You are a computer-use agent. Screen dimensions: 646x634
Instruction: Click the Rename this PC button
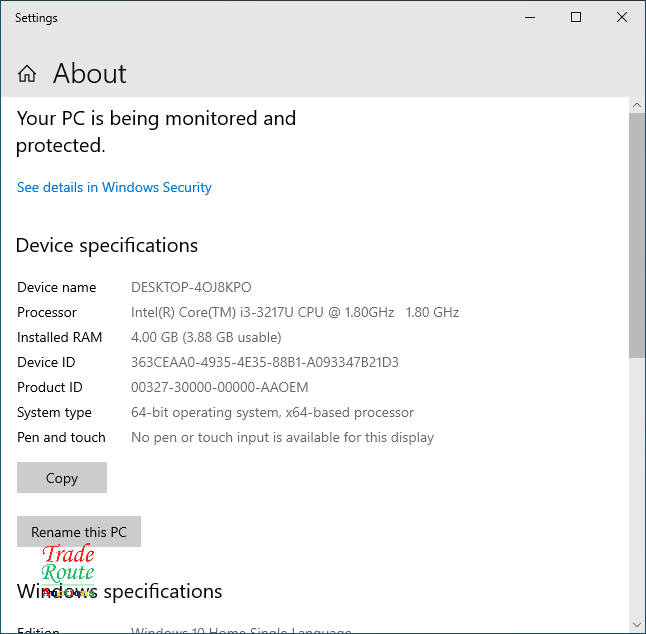tap(79, 532)
